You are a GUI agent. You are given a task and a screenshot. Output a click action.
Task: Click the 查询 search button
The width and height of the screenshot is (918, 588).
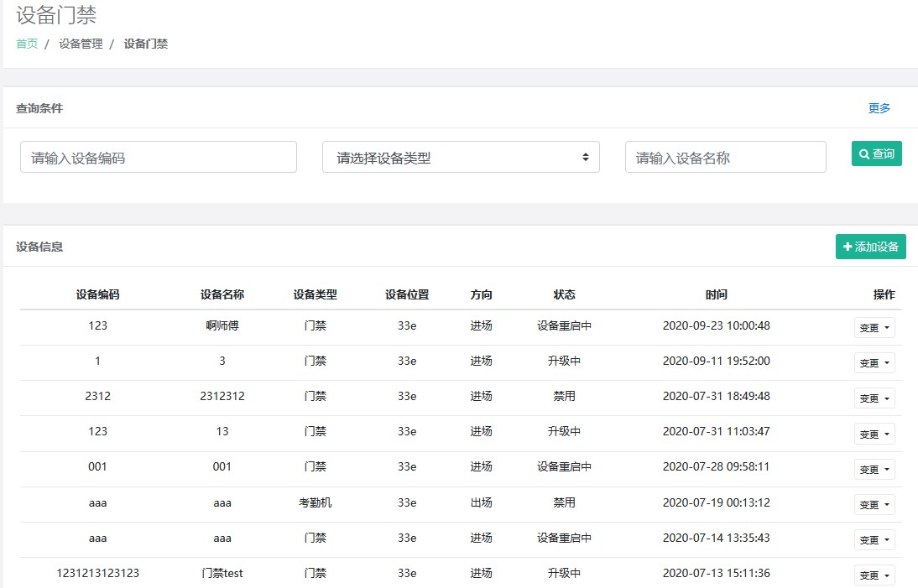(x=876, y=154)
